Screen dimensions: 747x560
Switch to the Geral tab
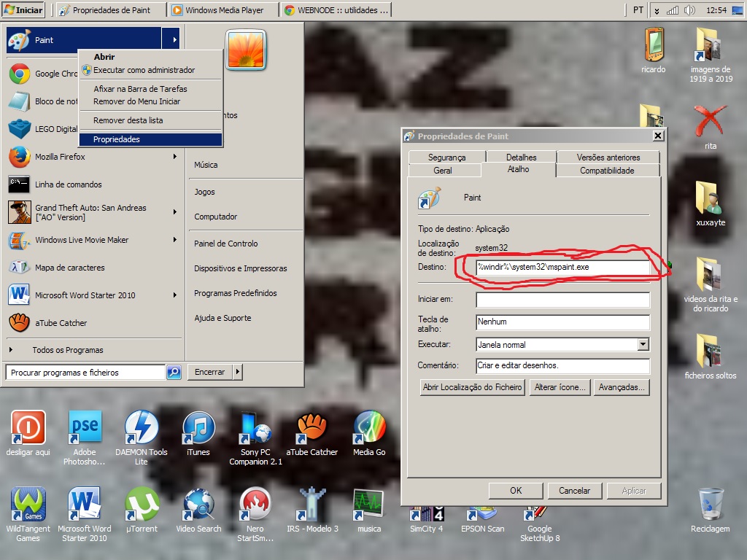tap(443, 171)
